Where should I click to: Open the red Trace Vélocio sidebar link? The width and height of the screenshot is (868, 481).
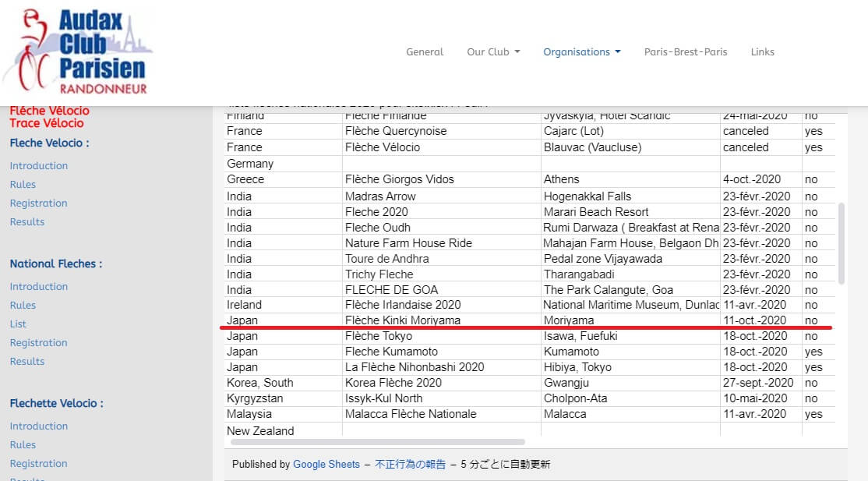[x=47, y=123]
